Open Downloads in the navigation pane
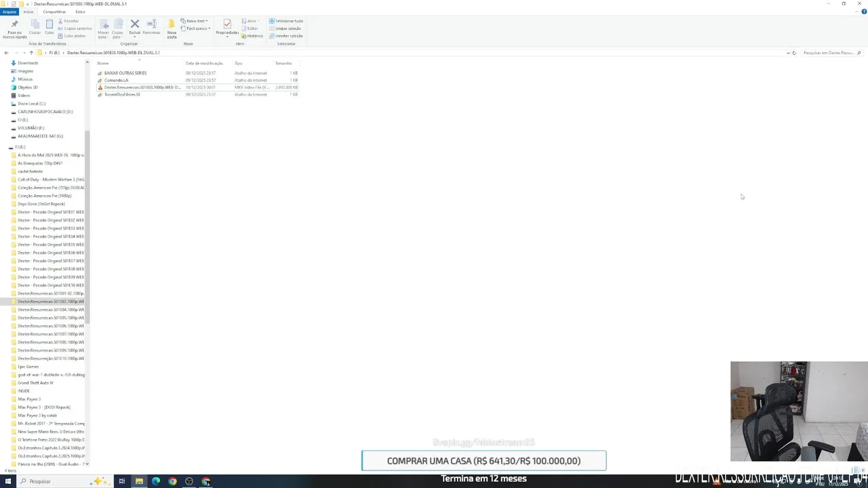The width and height of the screenshot is (868, 488). tap(27, 63)
